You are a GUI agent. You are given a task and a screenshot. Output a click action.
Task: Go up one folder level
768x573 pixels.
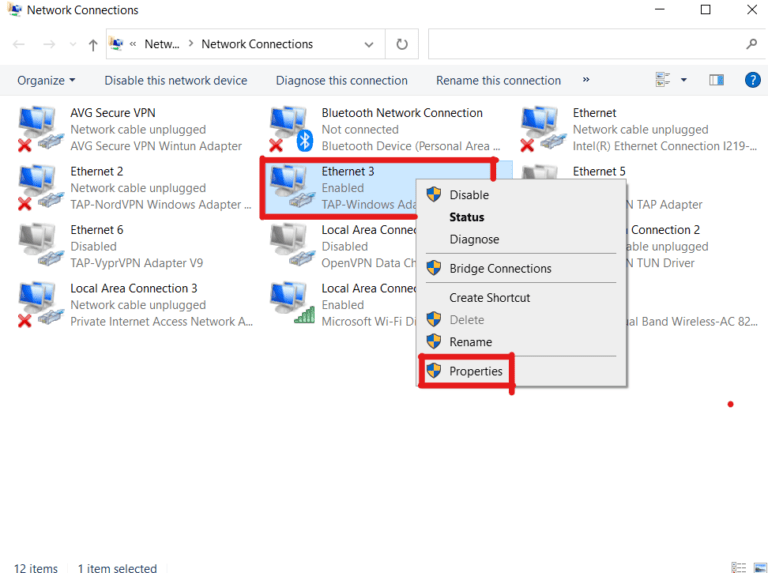click(93, 45)
